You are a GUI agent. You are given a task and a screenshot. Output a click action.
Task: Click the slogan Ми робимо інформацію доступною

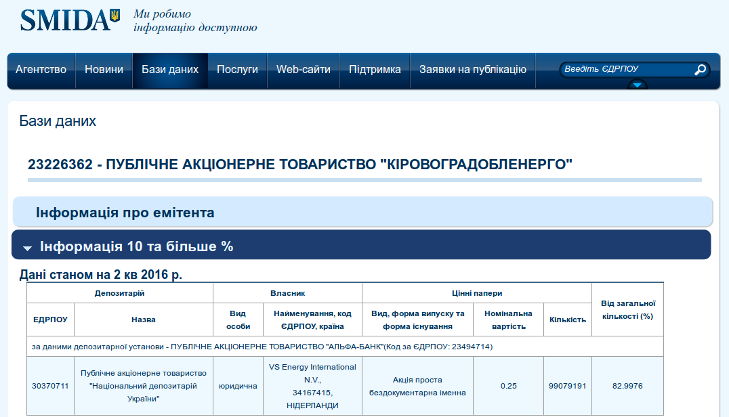[195, 21]
